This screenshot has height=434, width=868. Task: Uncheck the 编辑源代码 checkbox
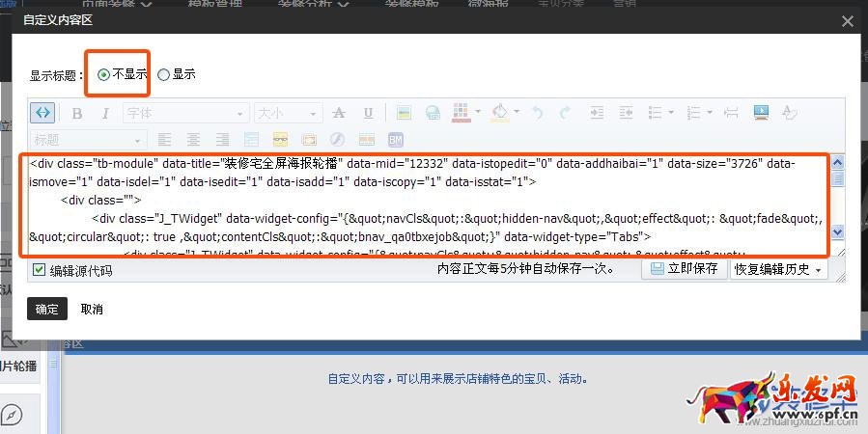coord(39,270)
